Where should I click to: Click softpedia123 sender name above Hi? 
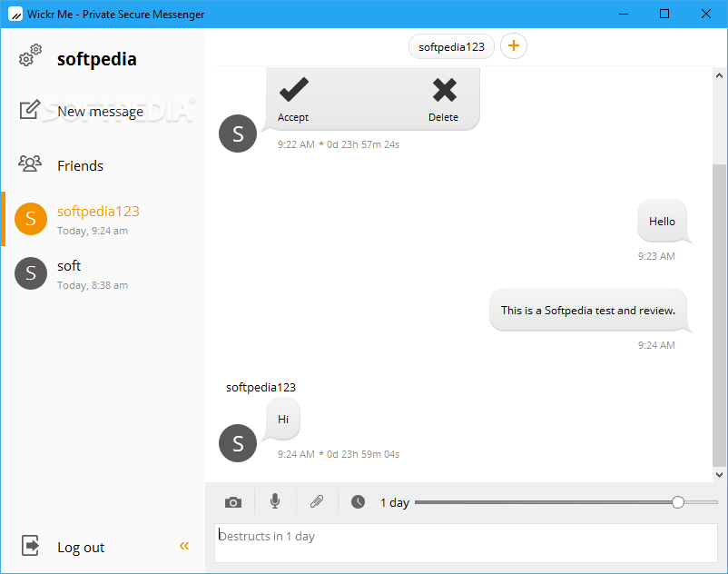click(x=261, y=387)
